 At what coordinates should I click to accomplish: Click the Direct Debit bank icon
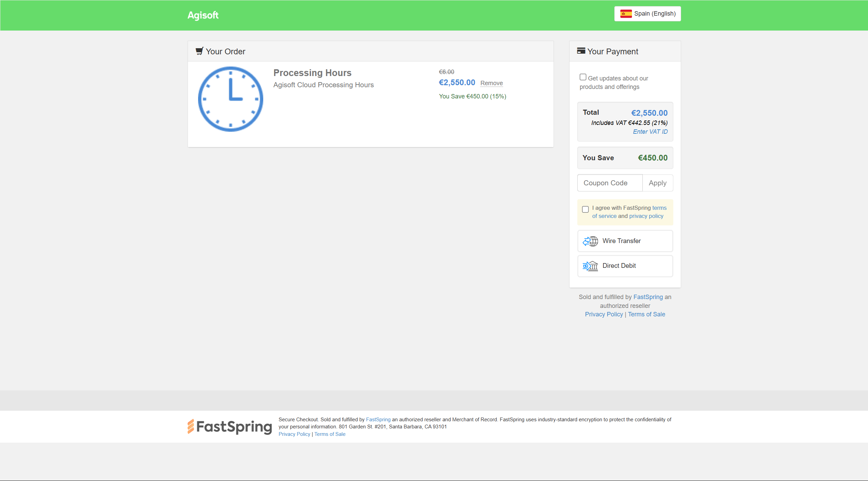pos(590,266)
